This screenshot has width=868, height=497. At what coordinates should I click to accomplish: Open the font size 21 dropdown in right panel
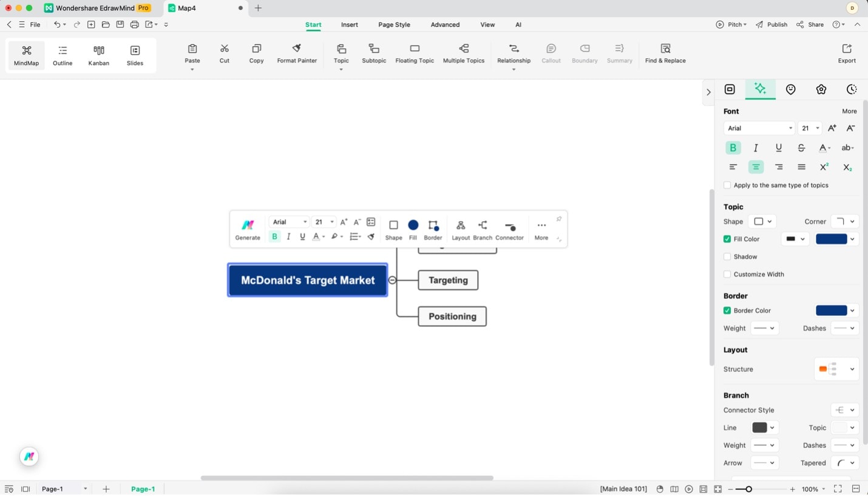(x=810, y=128)
